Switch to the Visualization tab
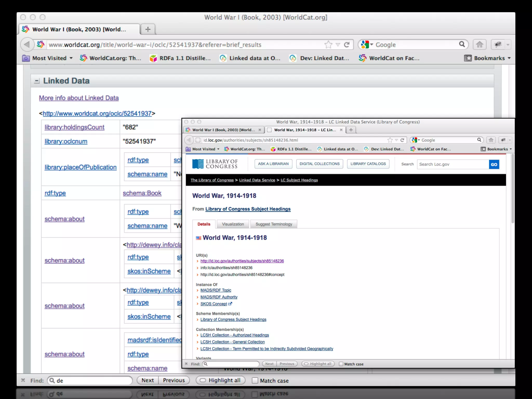 coord(233,224)
